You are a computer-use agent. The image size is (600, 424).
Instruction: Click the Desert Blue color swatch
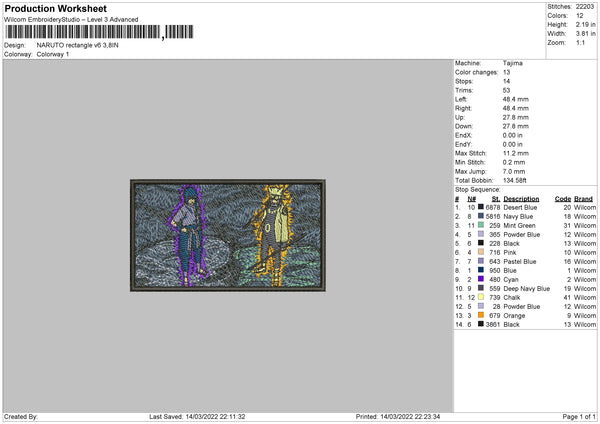[481, 207]
